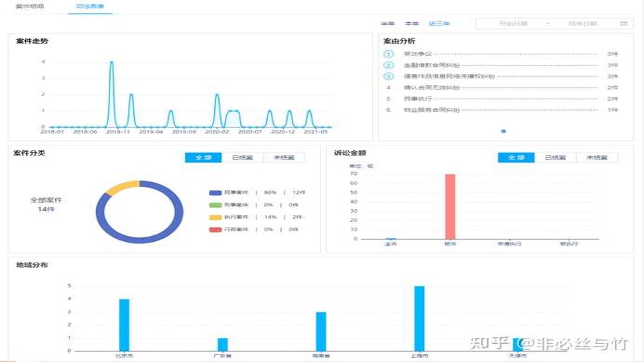The image size is (644, 362).
Task: Open the calendar icon in the date range picker
Action: point(624,24)
